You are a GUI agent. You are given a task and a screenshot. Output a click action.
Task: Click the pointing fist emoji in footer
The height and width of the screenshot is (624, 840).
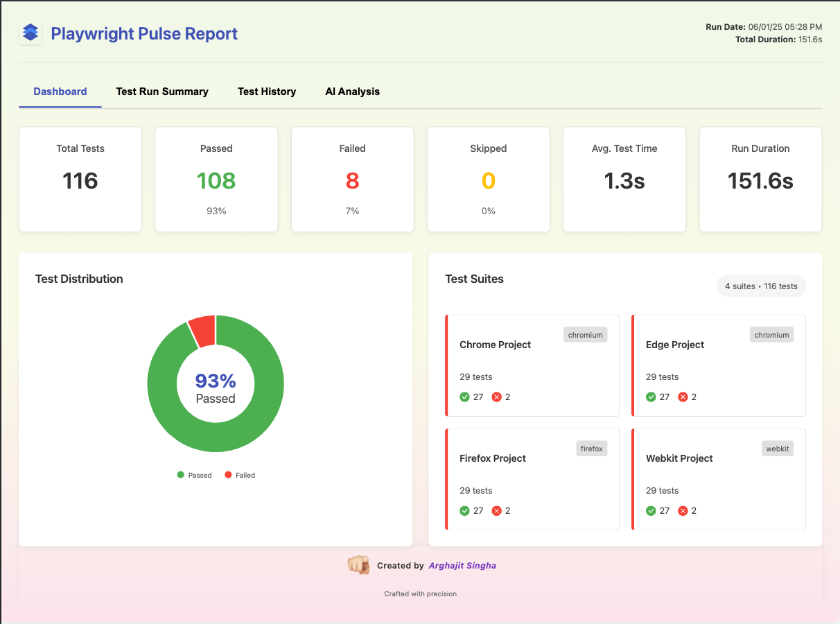pos(358,564)
